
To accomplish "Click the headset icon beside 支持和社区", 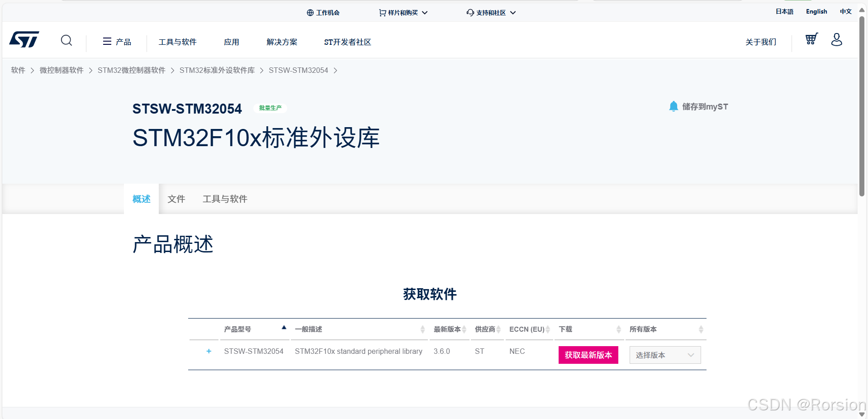I will tap(470, 13).
